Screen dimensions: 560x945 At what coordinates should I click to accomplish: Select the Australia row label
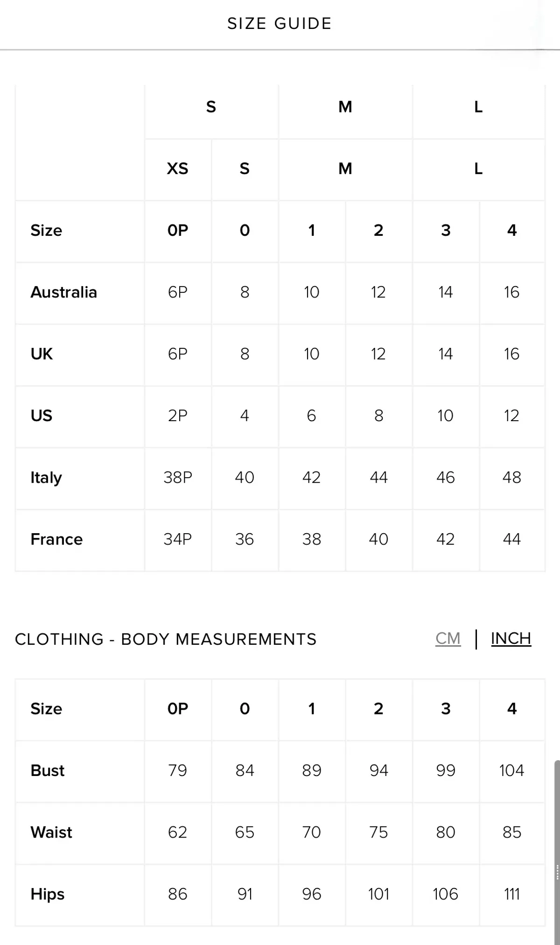coord(64,292)
